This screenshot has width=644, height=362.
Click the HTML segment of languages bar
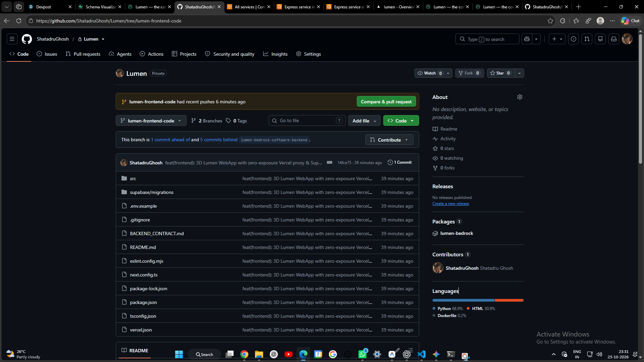coord(509,300)
